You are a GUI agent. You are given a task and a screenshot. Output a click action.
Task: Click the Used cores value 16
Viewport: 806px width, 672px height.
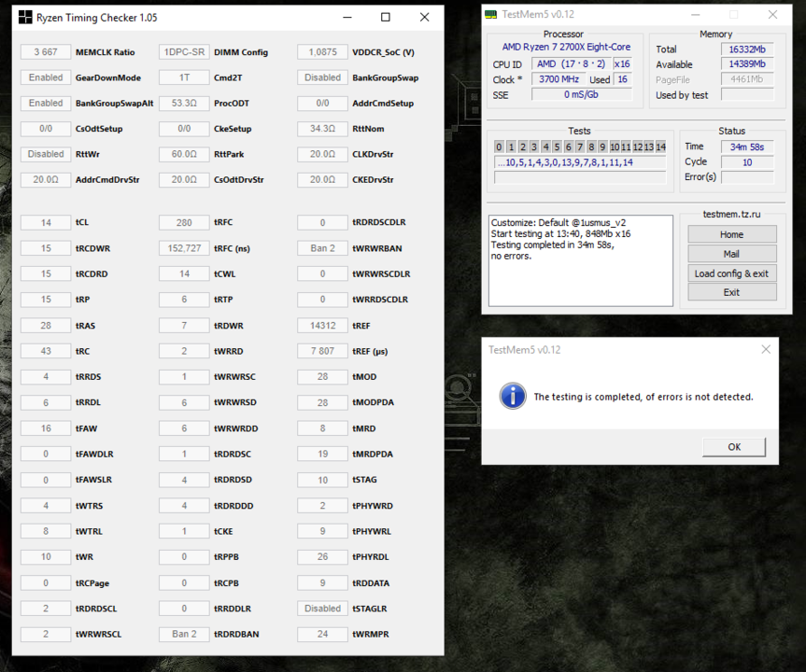point(623,79)
